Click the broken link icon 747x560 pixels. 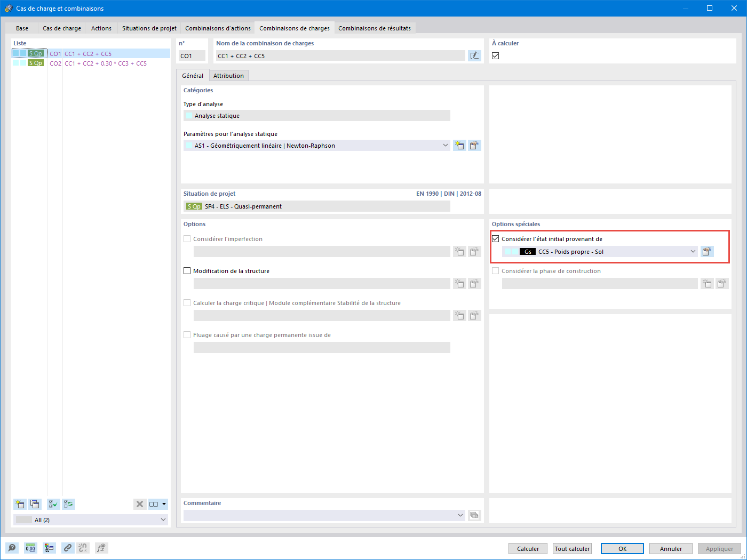tap(83, 548)
